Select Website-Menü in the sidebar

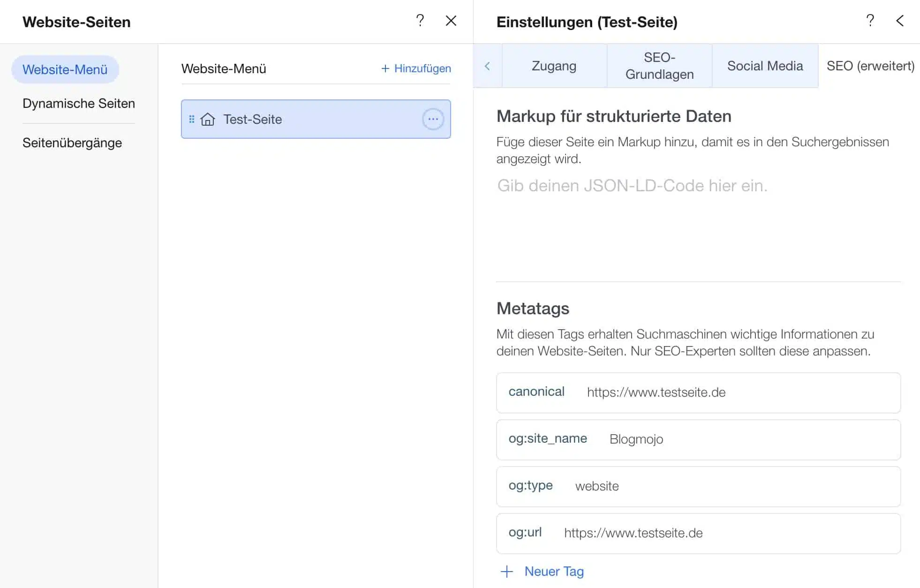65,69
